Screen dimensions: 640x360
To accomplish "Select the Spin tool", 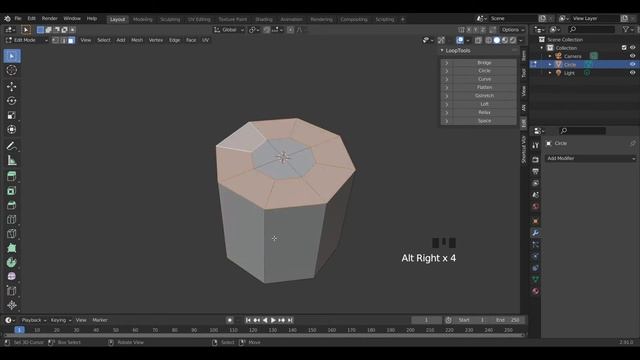I will point(12,262).
